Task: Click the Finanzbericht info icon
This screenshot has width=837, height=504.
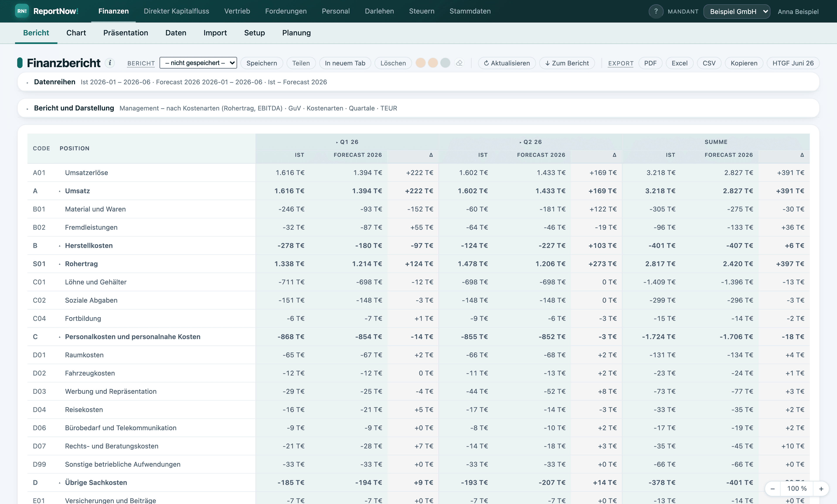Action: click(x=110, y=63)
